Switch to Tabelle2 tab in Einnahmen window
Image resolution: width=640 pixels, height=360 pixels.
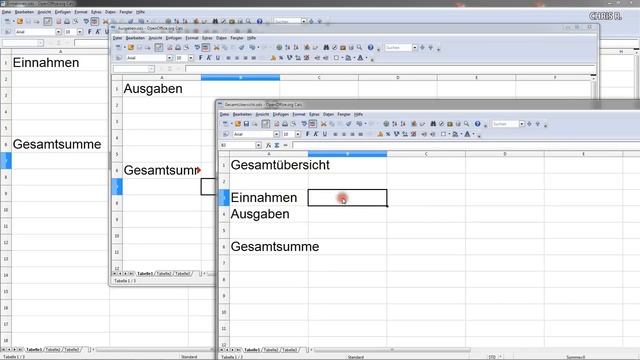53,349
